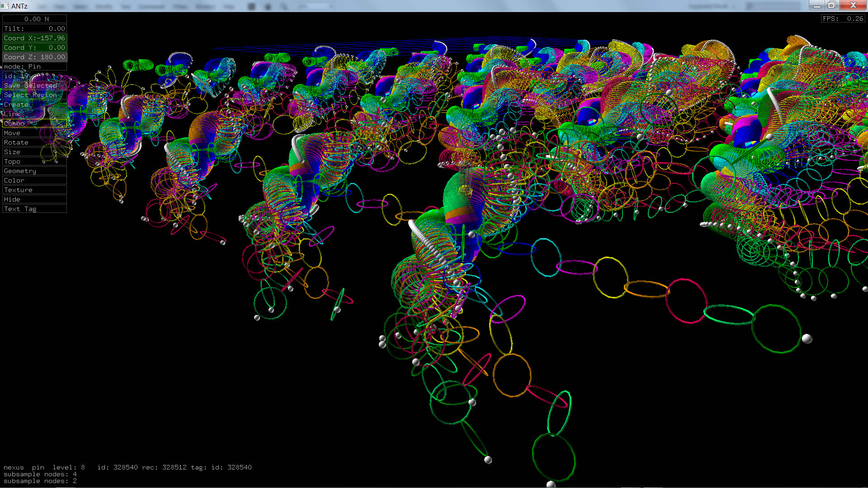Screen dimensions: 868x488
Task: Click the mode: Pin indicator
Action: 34,66
